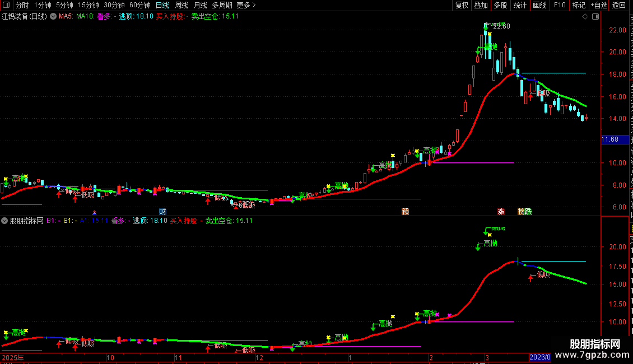The image size is (633, 364).
Task: Switch to the 1分钟 period
Action: 43,5
